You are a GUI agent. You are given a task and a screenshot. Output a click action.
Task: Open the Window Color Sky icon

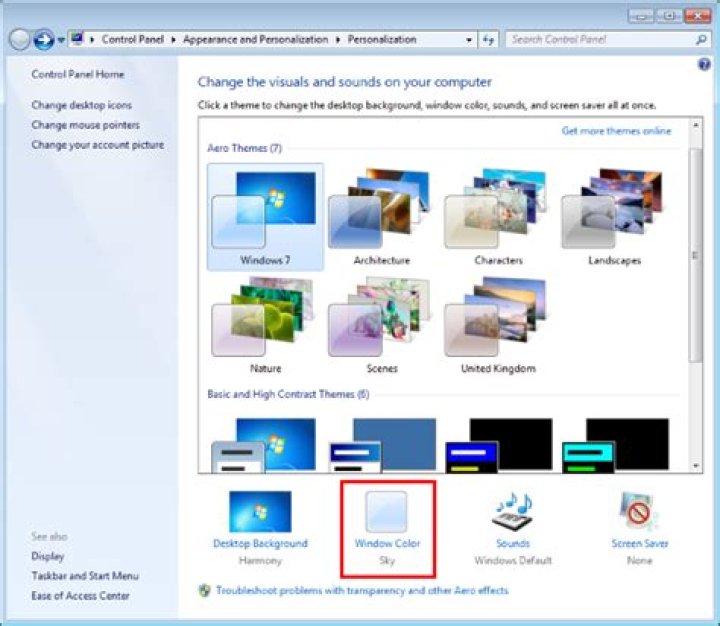pyautogui.click(x=387, y=511)
